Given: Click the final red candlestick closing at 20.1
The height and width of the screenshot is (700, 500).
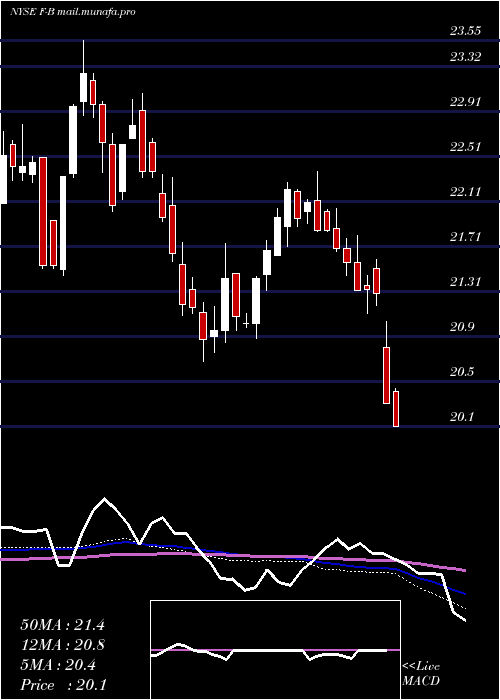Looking at the screenshot, I should [396, 408].
